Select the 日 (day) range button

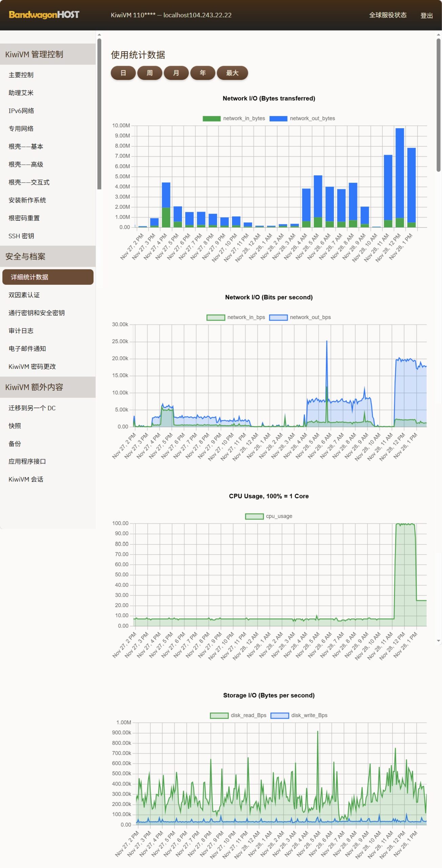point(123,73)
